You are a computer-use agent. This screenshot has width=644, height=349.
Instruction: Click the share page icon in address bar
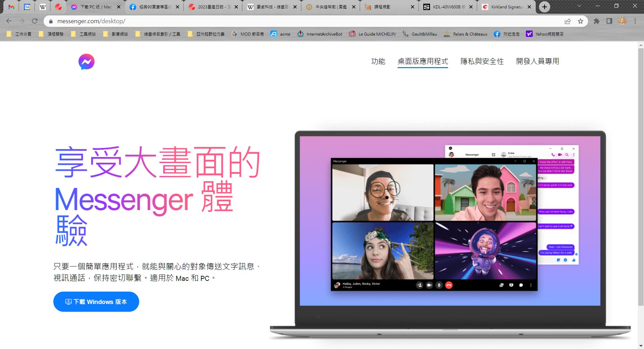568,21
